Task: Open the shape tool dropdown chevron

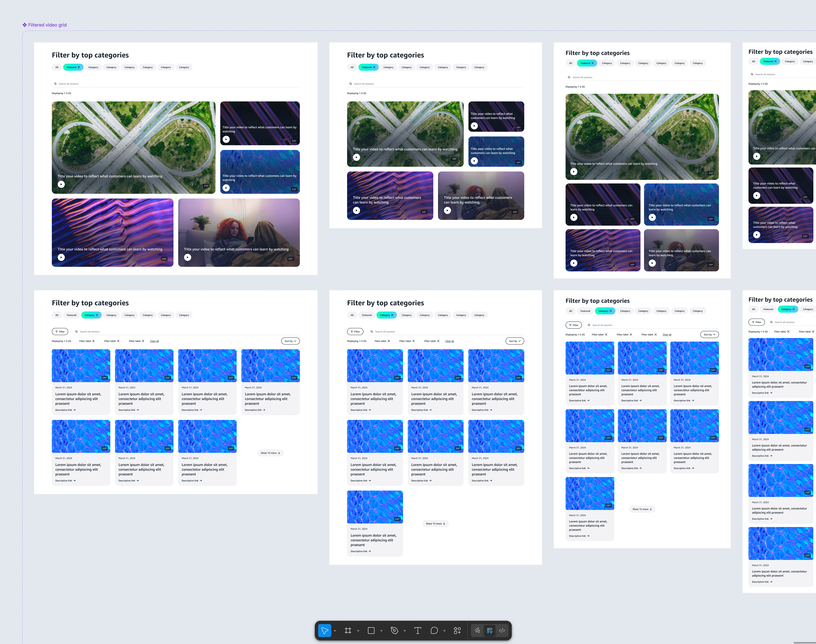Action: tap(381, 631)
